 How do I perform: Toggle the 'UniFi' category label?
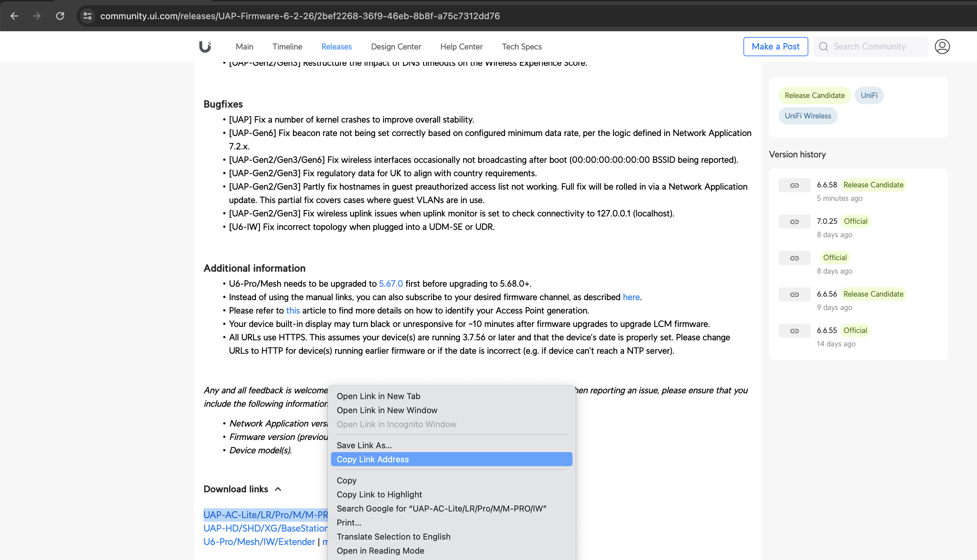tap(868, 95)
